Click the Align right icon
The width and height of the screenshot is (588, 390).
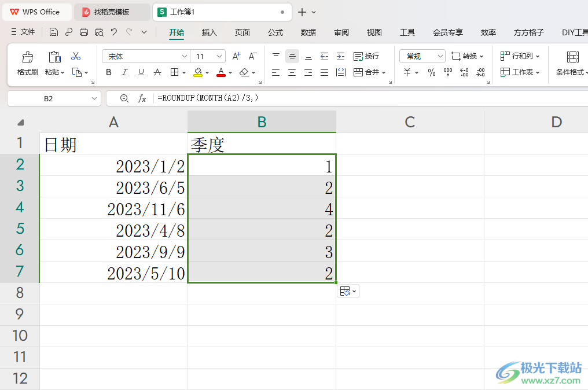pos(308,72)
